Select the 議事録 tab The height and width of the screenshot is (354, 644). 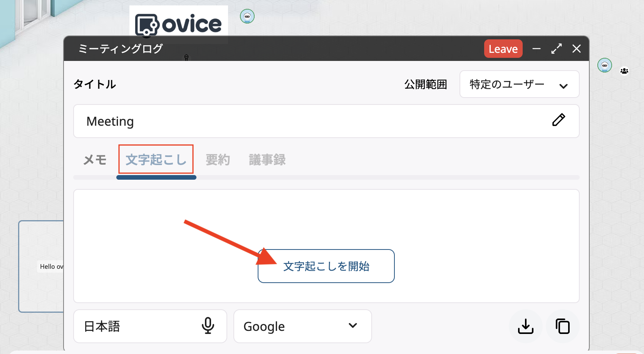tap(267, 160)
